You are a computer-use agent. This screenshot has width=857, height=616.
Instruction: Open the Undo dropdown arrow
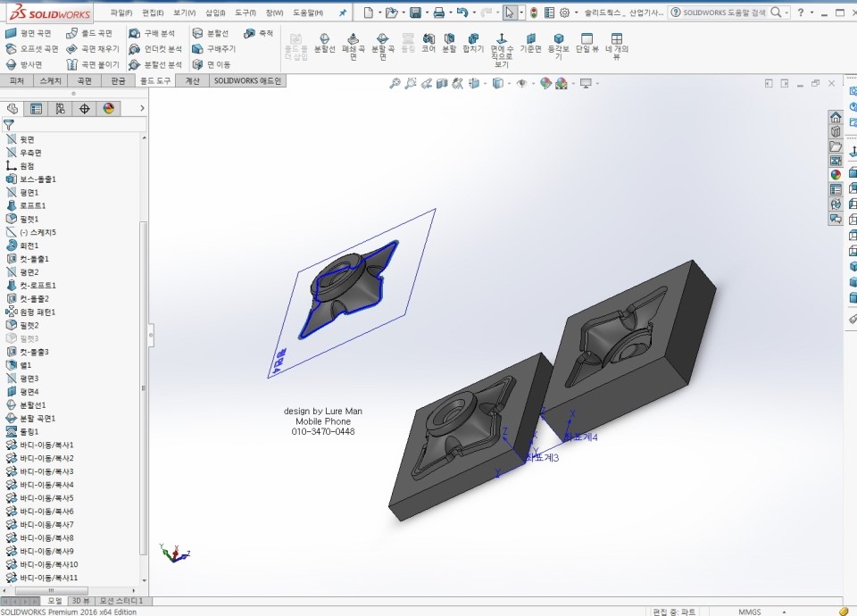coord(474,12)
